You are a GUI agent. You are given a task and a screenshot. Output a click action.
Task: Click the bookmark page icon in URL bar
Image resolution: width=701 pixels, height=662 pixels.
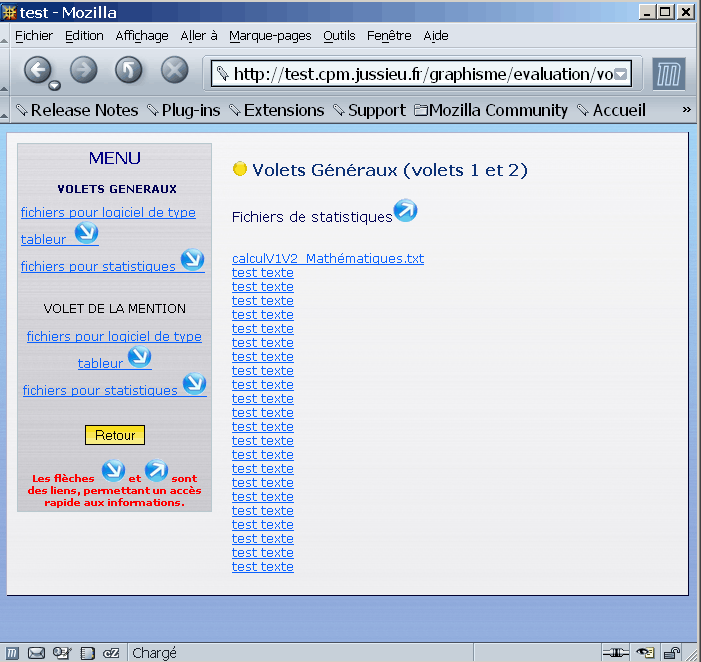click(222, 74)
